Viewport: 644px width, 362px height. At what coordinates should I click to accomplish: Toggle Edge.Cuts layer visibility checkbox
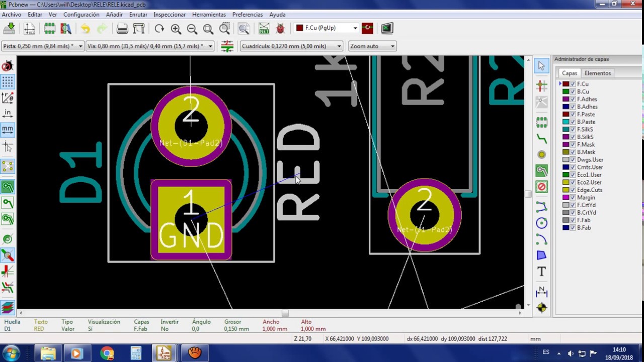pos(573,190)
